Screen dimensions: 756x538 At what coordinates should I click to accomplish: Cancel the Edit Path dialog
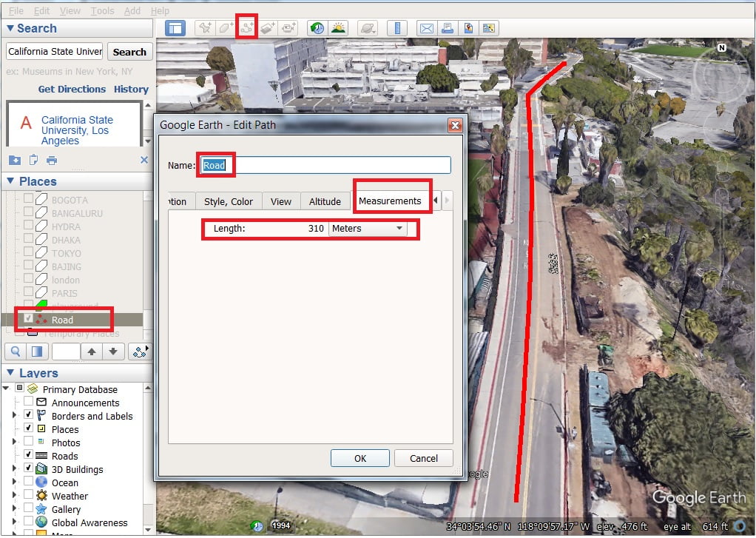click(x=424, y=458)
